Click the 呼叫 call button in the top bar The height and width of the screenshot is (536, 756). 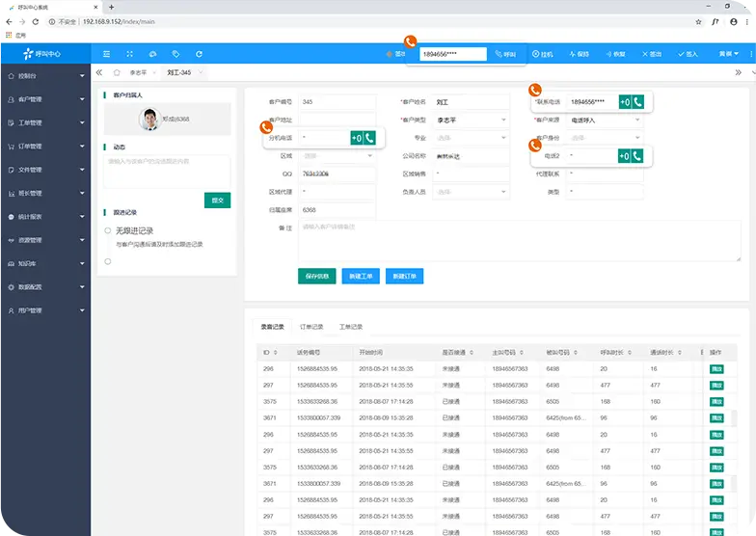tap(505, 54)
